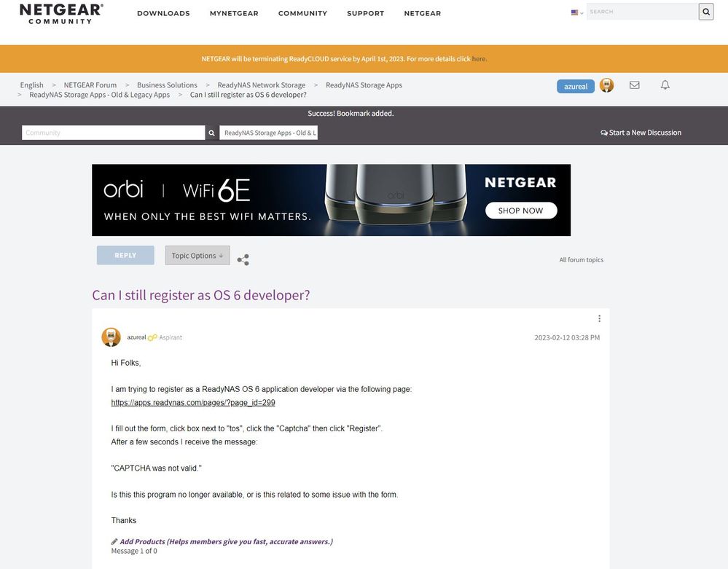Go to ReadyNAS Storage Apps breadcrumb

point(364,85)
